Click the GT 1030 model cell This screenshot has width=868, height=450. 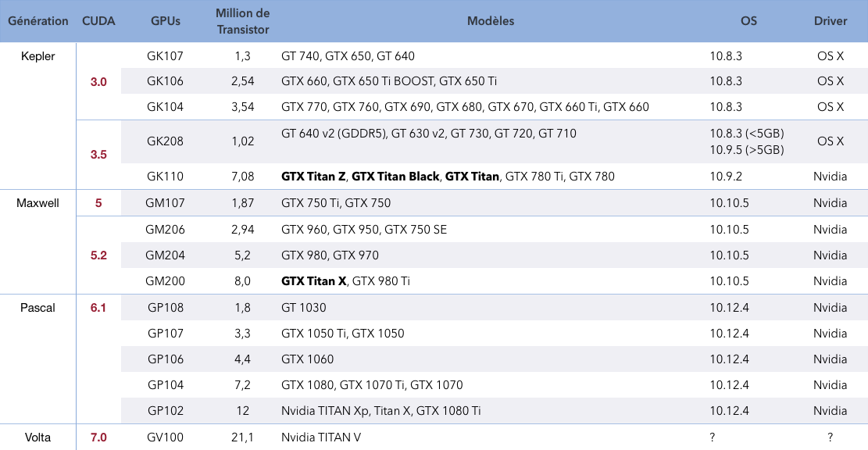pyautogui.click(x=303, y=307)
